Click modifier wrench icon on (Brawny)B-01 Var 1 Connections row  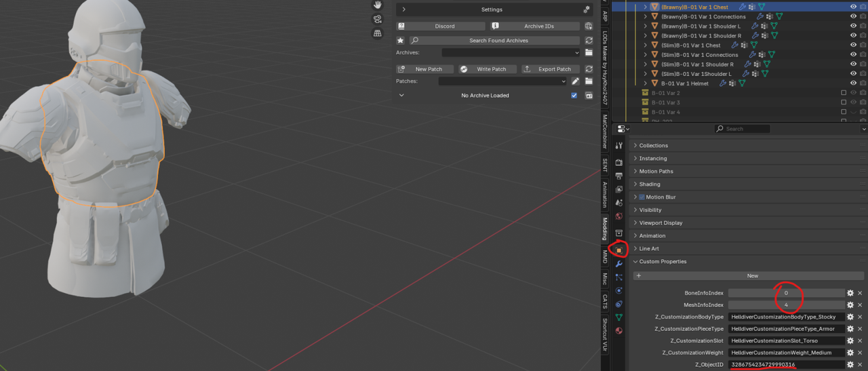760,17
